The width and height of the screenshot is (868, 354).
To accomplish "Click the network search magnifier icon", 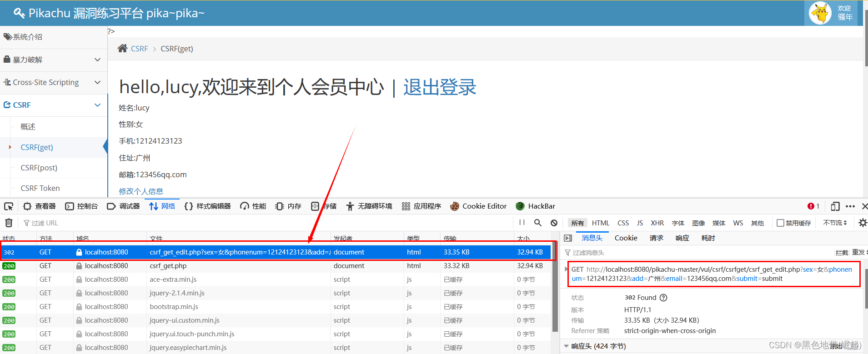I will pos(538,223).
